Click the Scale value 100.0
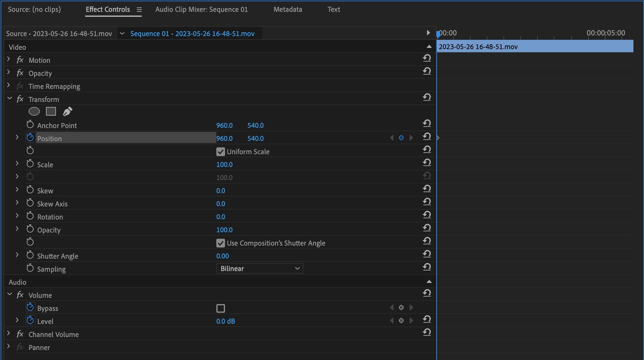Viewport: 644px width, 360px height. [224, 165]
